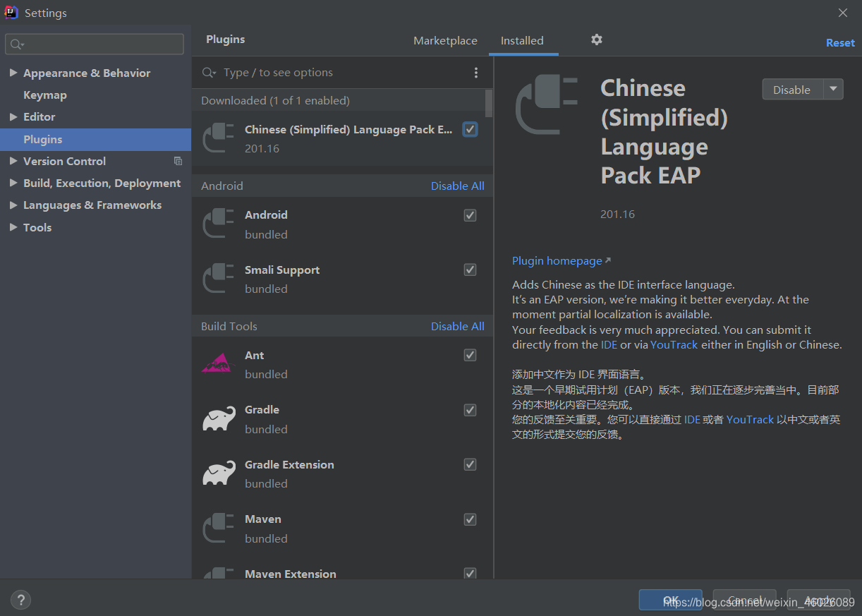Select the Chinese (Simplified) Language Pack row
The width and height of the screenshot is (862, 616).
(x=339, y=138)
